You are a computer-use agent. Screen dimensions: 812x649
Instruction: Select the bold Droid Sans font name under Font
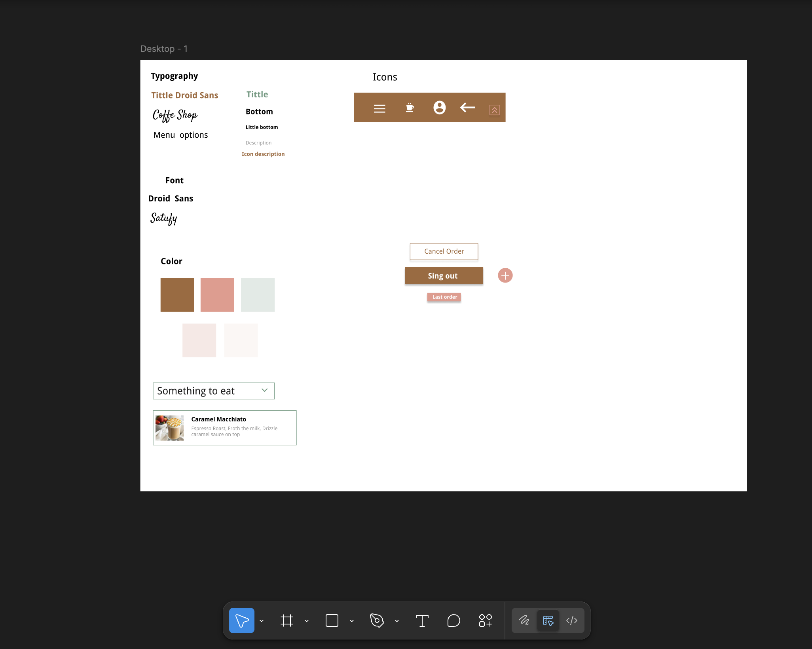[171, 199]
